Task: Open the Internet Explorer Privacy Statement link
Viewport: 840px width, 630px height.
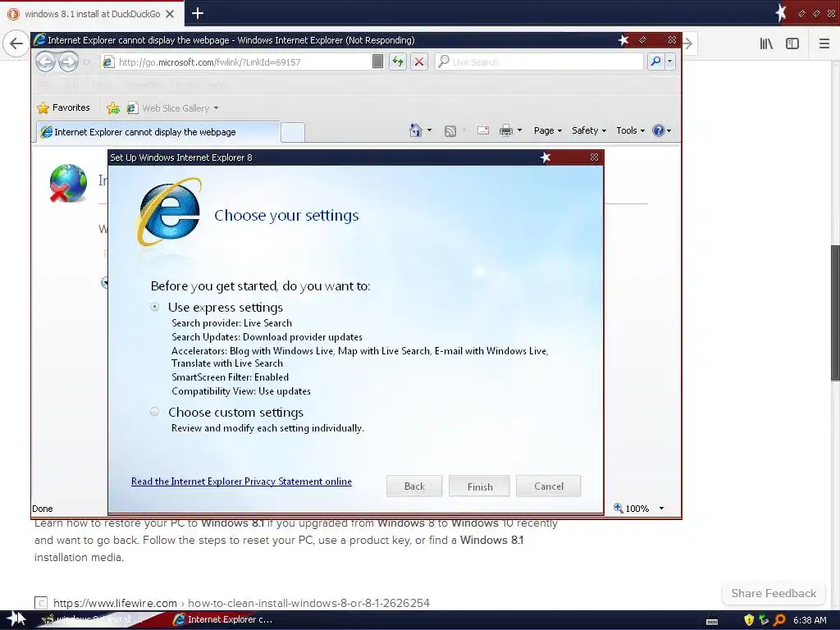Action: 241,482
